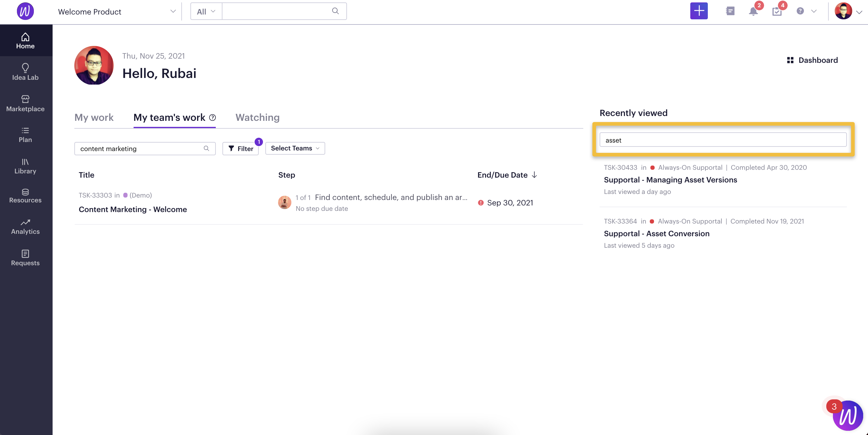Click the help question mark icon
The width and height of the screenshot is (868, 435).
coord(800,11)
